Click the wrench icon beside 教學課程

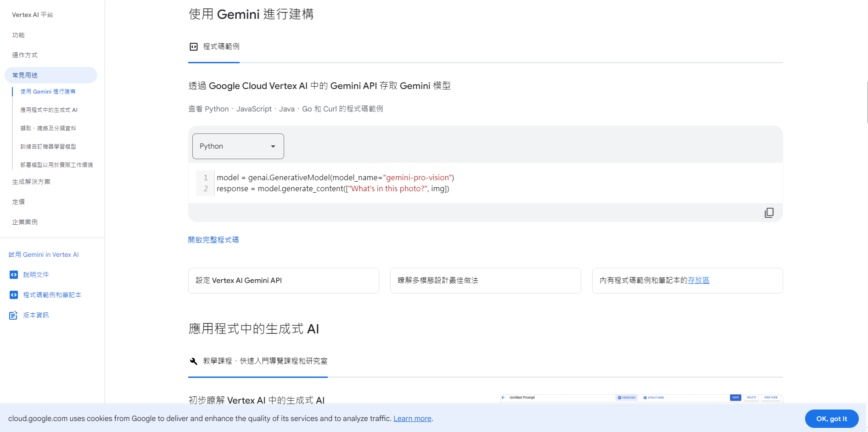click(194, 361)
